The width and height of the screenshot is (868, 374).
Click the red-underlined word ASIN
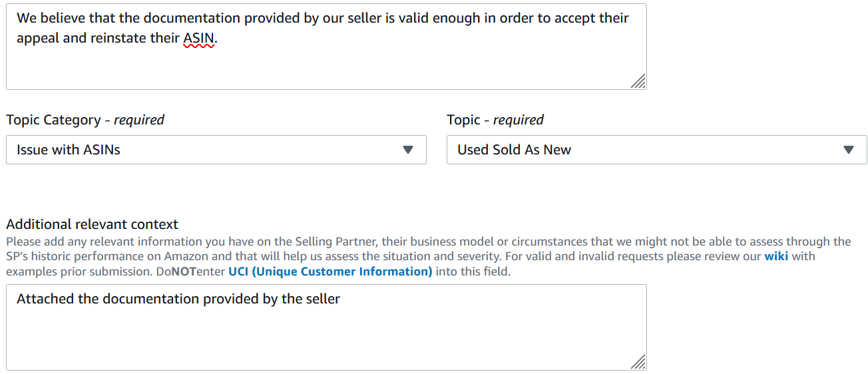(198, 39)
